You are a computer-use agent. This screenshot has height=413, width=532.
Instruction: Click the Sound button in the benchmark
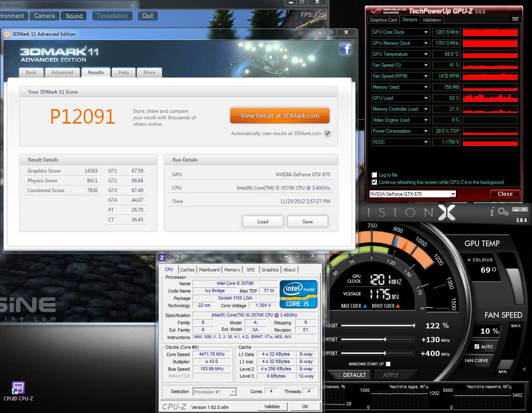click(x=74, y=16)
